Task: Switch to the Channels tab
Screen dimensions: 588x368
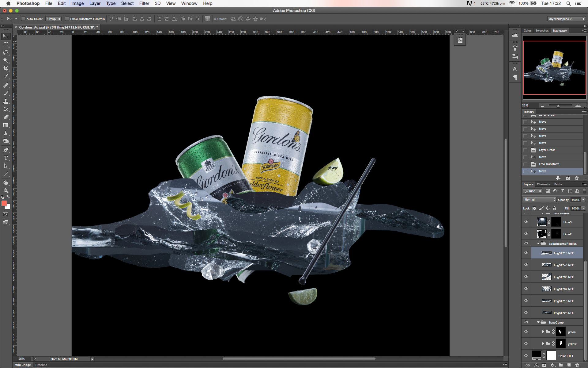Action: coord(543,184)
